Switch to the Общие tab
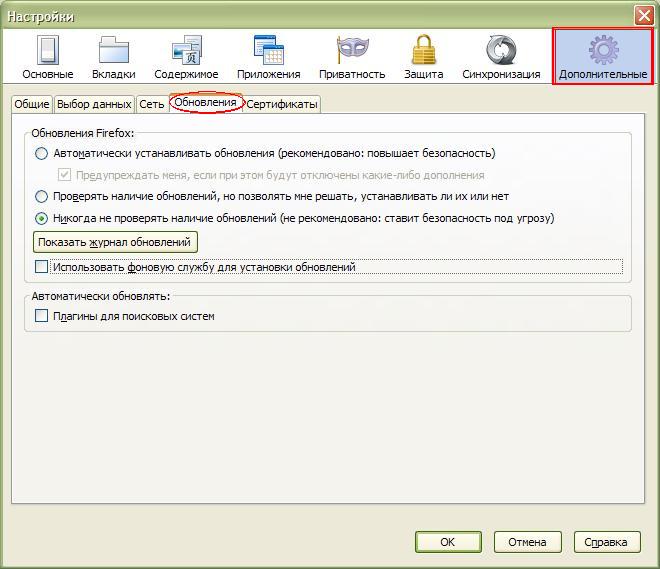Viewport: 660px width, 569px height. click(x=32, y=104)
